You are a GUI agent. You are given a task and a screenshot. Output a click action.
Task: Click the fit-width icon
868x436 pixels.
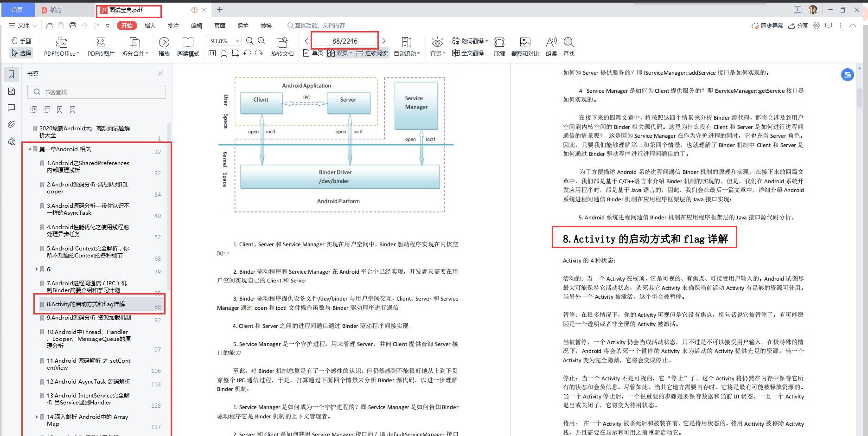236,53
